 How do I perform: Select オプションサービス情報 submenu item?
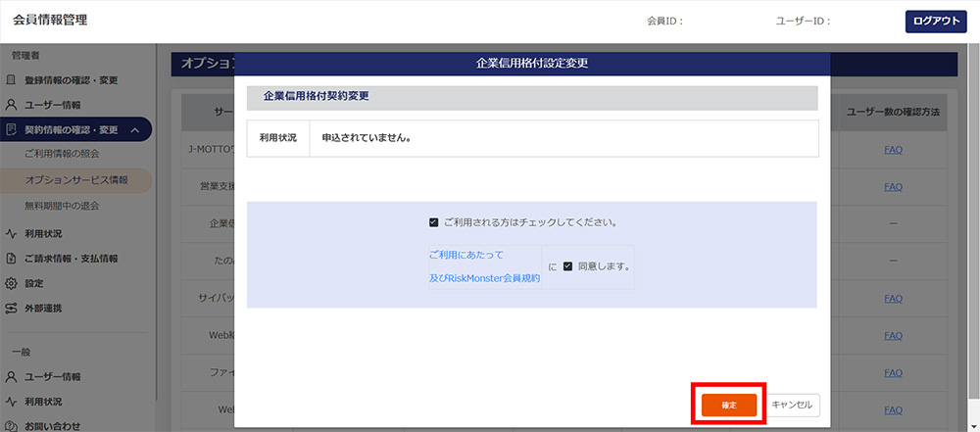coord(76,180)
